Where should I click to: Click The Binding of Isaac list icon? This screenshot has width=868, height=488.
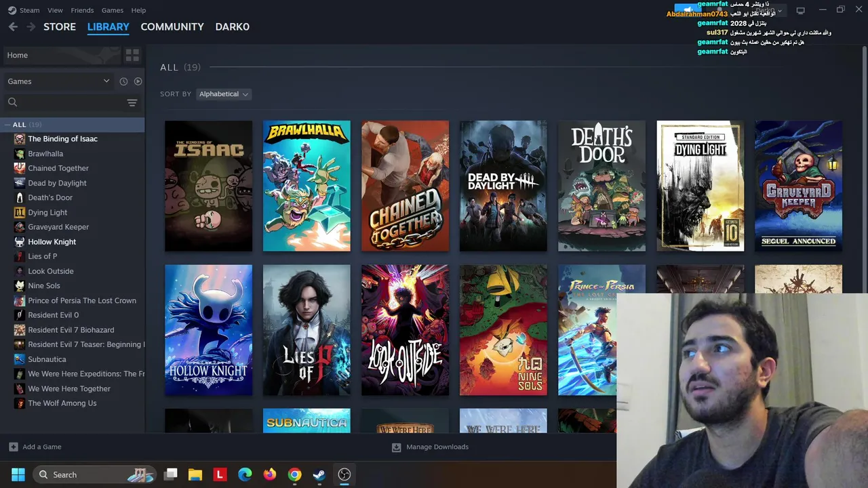coord(20,139)
